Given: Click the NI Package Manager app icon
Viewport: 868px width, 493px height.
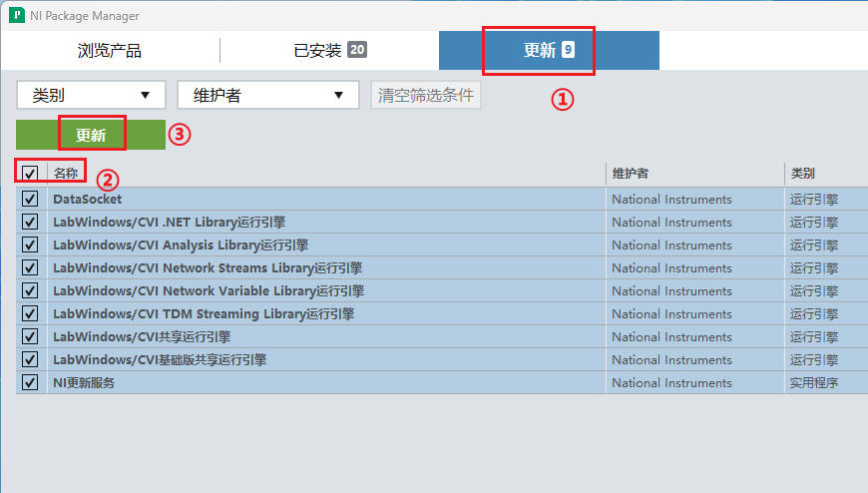Looking at the screenshot, I should [x=17, y=15].
